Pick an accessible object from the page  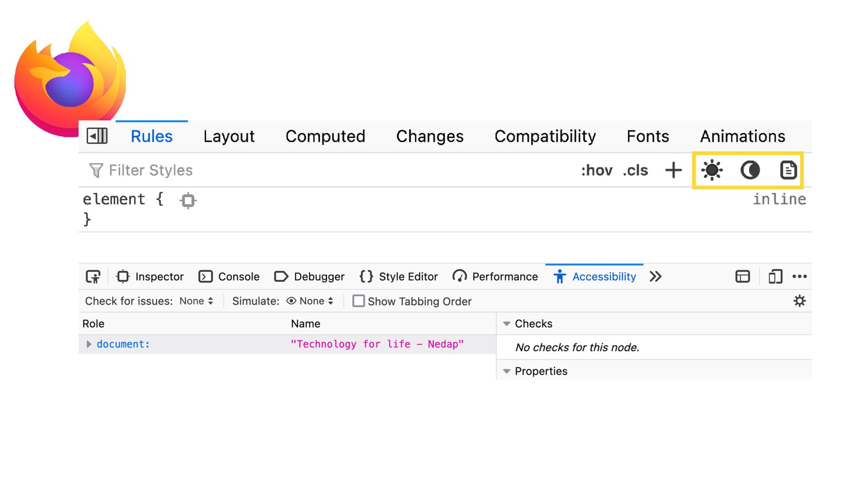point(94,277)
